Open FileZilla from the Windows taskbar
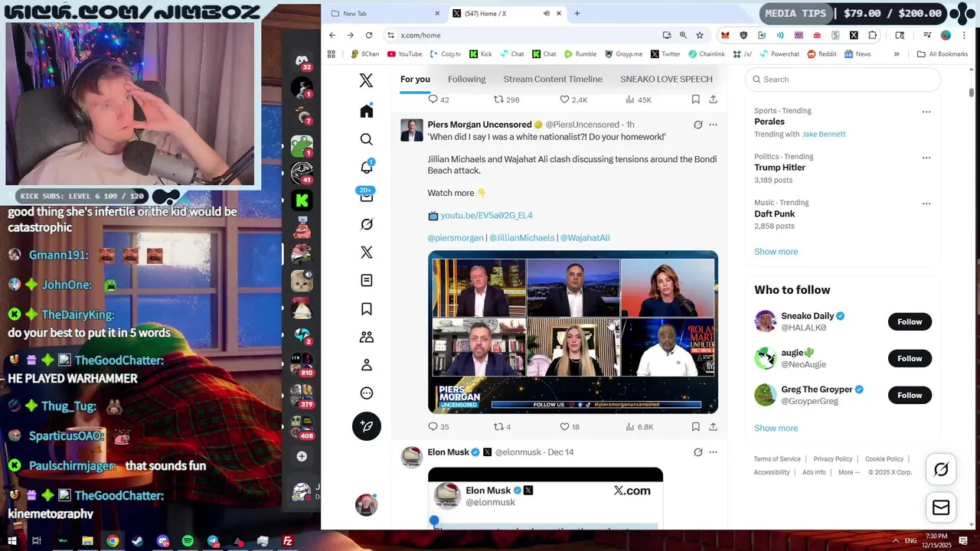 click(288, 541)
